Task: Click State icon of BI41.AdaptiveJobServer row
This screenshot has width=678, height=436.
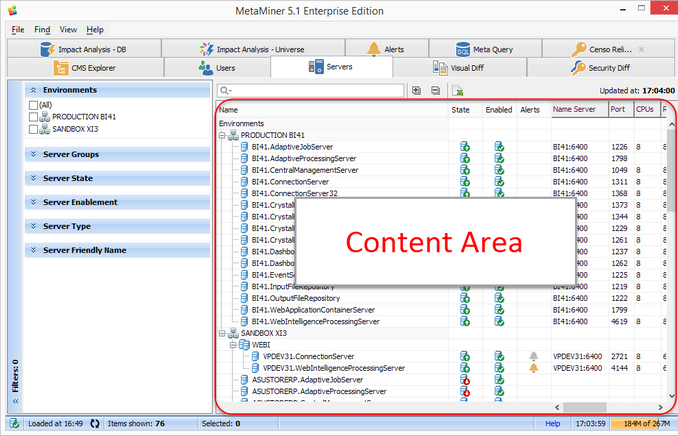Action: tap(465, 147)
